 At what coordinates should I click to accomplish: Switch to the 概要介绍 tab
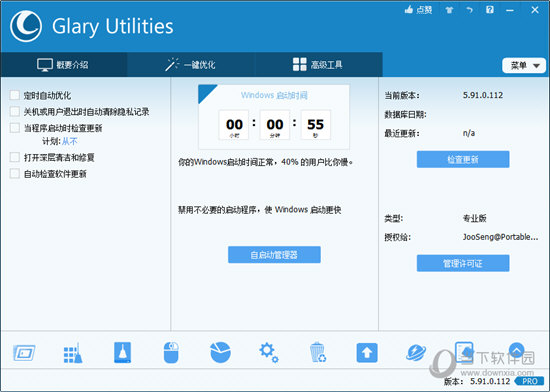[x=64, y=65]
